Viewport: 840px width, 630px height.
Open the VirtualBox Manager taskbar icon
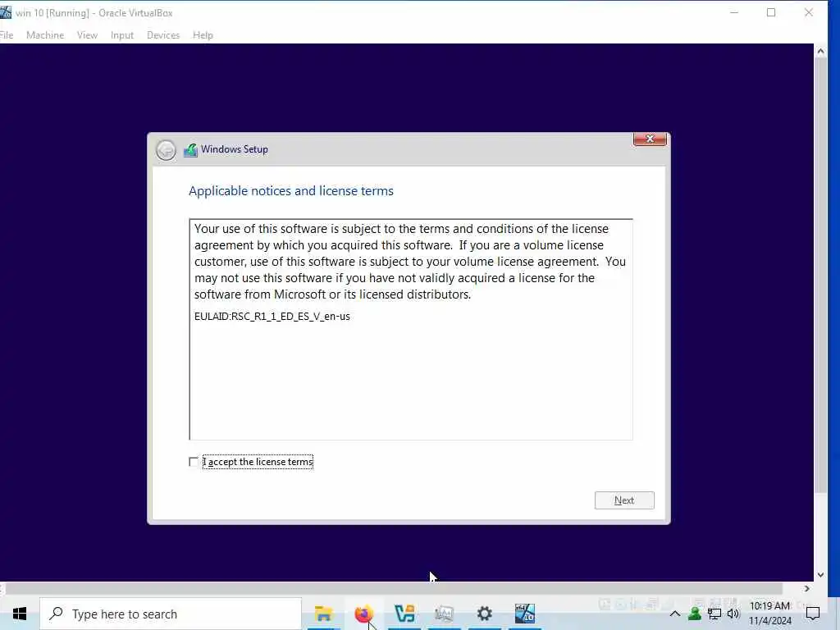[x=404, y=614]
